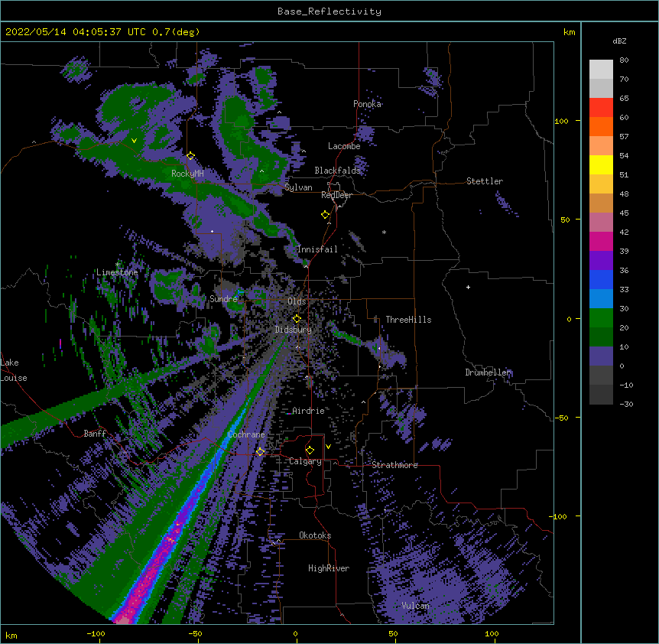Click the green 30 dBZ color swatch

(x=601, y=317)
